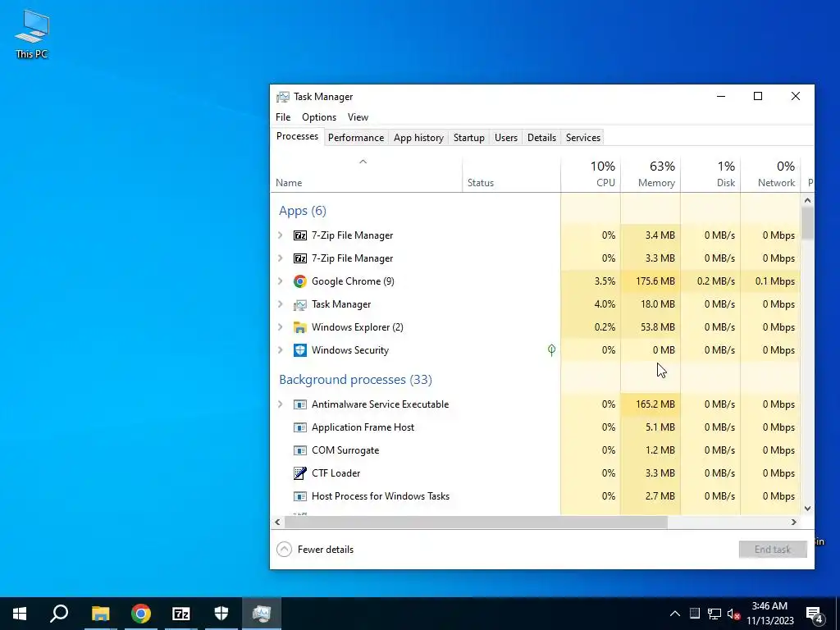Viewport: 840px width, 630px height.
Task: Click the Apps (6) group heading
Action: pyautogui.click(x=302, y=211)
